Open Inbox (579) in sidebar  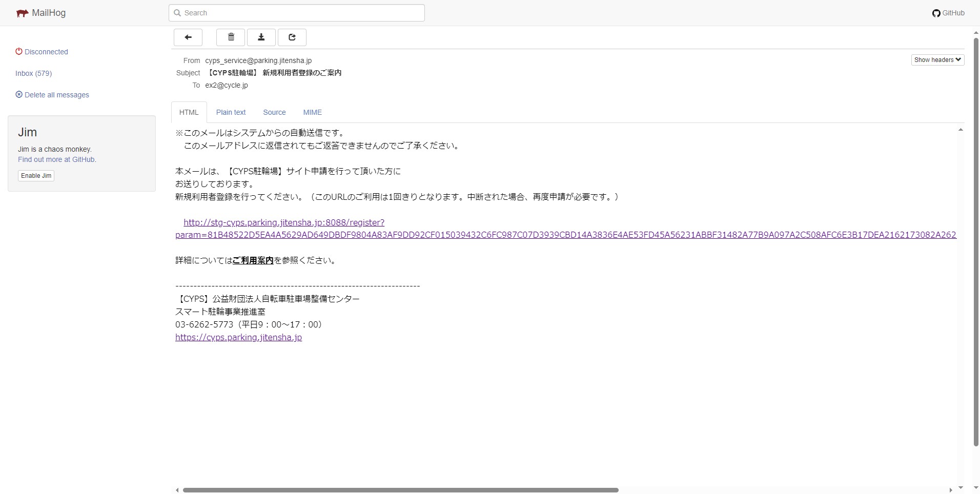(33, 73)
